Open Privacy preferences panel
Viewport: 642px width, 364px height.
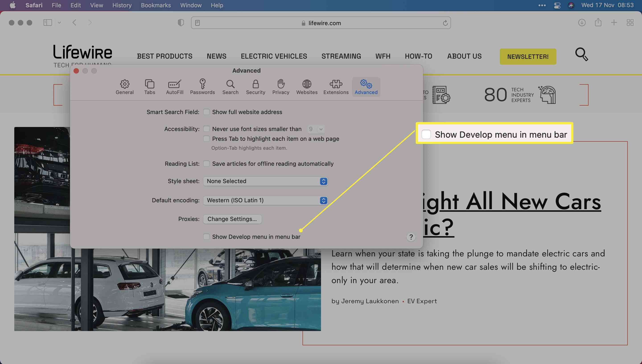280,86
